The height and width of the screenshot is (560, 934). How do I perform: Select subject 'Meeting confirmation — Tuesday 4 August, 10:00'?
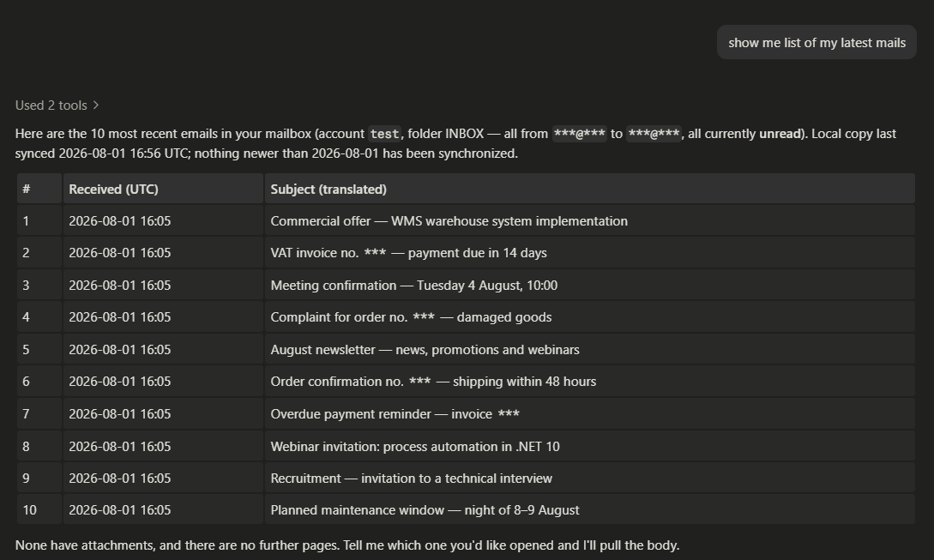click(414, 286)
